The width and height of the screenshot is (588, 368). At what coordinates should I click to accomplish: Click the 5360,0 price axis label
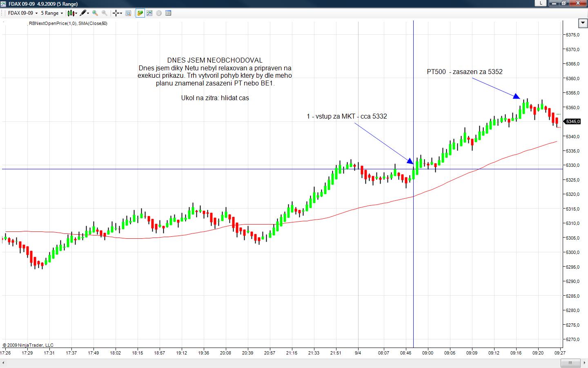tap(573, 79)
